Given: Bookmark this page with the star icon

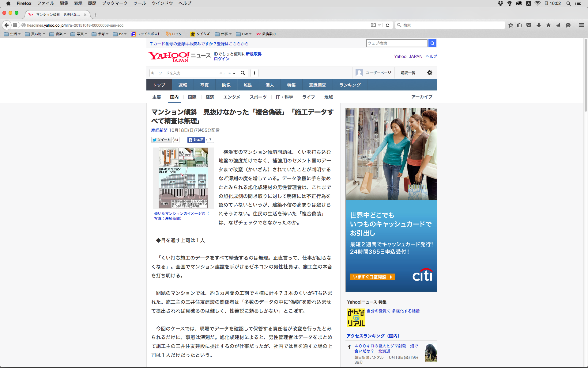Looking at the screenshot, I should pos(511,25).
